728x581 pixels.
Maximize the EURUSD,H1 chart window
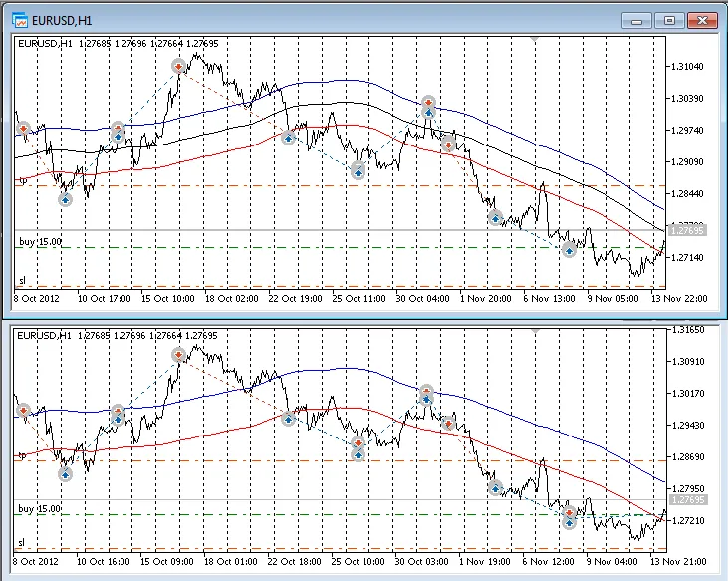coord(669,20)
